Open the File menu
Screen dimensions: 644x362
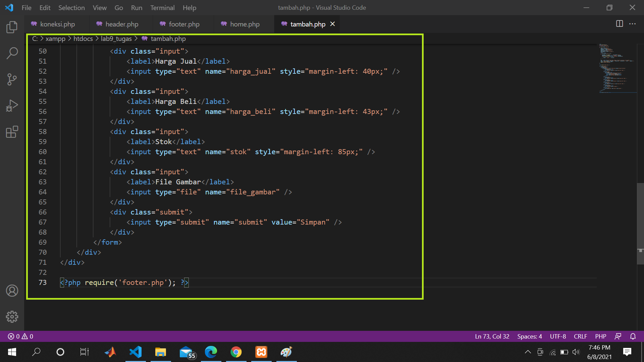pyautogui.click(x=26, y=7)
